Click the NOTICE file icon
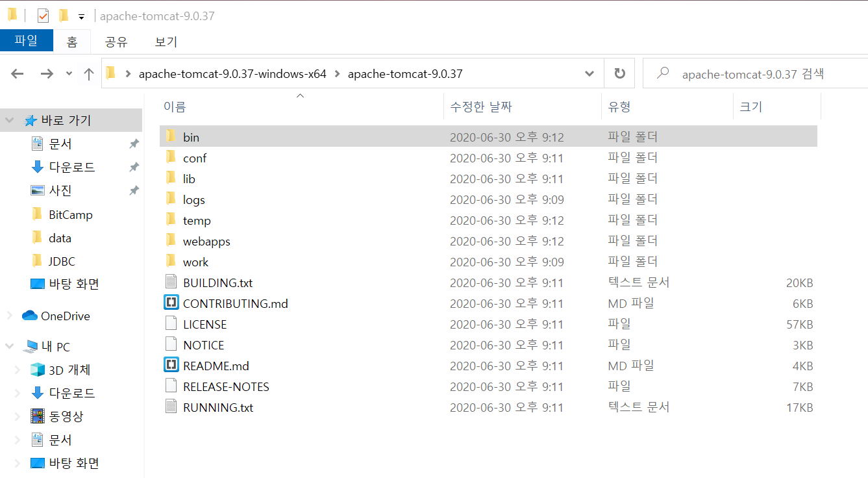 (171, 344)
